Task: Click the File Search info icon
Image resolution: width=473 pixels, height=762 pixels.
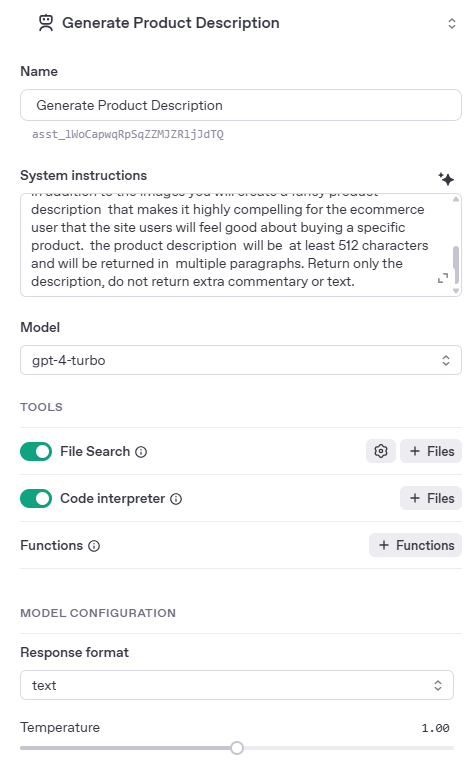Action: coord(141,452)
